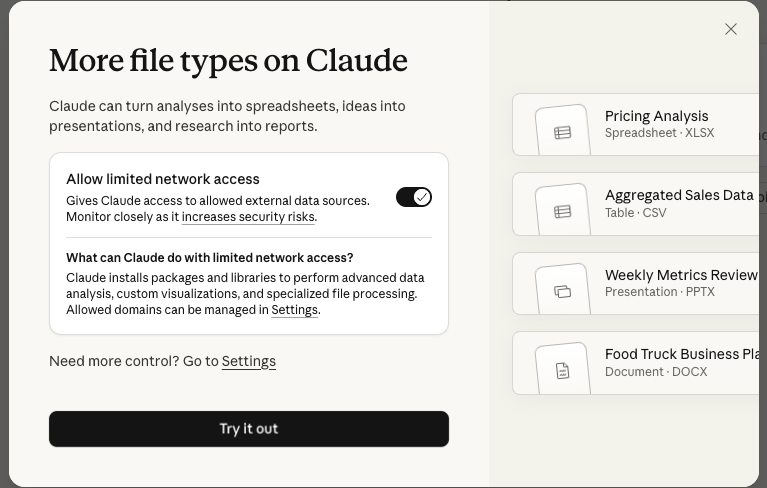Follow Settings link after Need more control
Viewport: 767px width, 488px height.
tap(248, 361)
